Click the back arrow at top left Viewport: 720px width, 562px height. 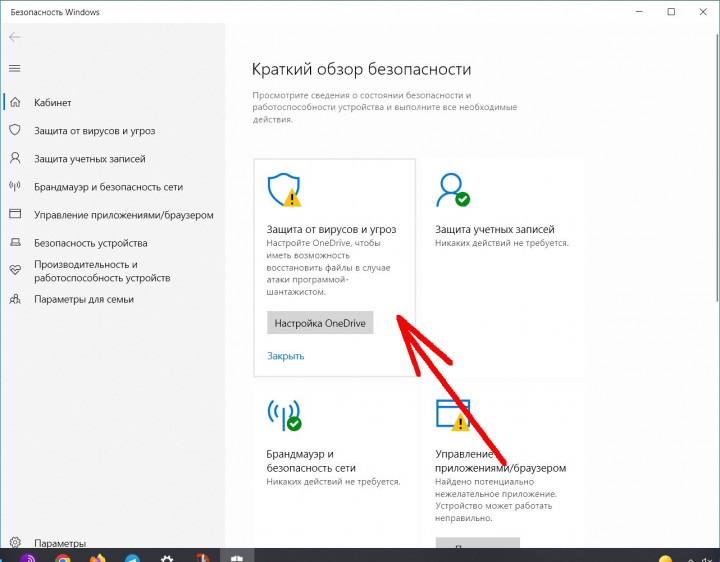pyautogui.click(x=14, y=37)
